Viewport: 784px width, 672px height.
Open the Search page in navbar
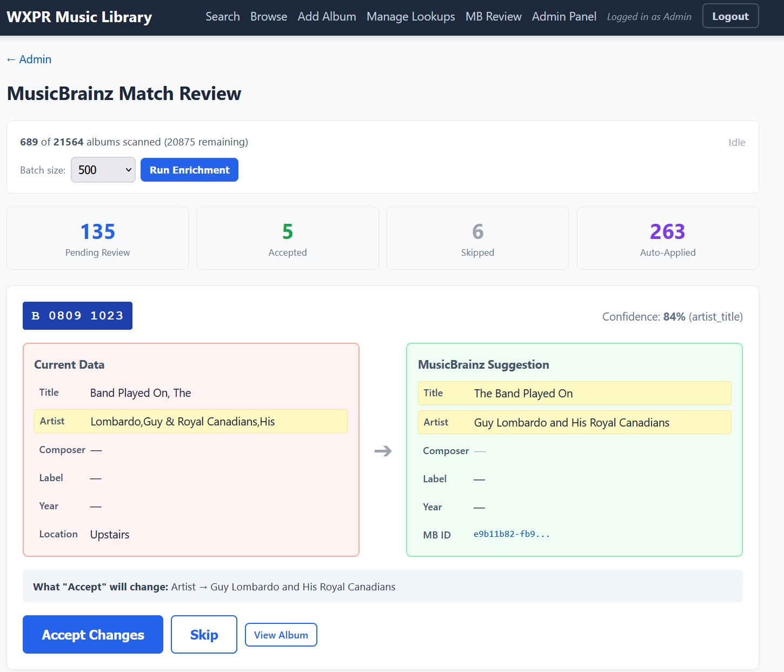point(222,17)
